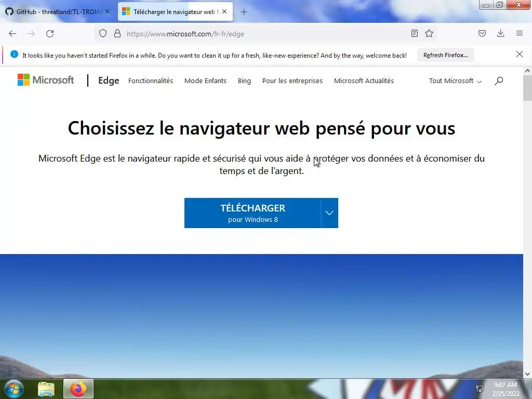Image resolution: width=532 pixels, height=399 pixels.
Task: Open Pour les entreprises nav link
Action: [292, 81]
